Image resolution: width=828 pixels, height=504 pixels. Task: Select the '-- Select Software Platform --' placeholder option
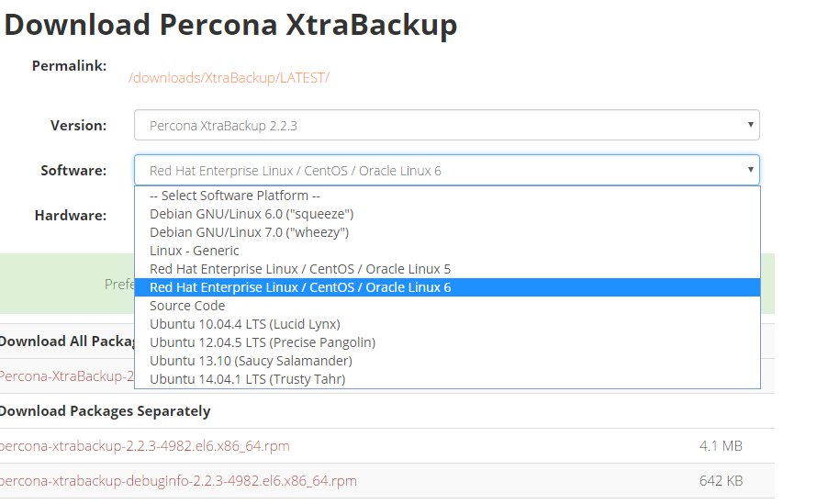pyautogui.click(x=447, y=196)
